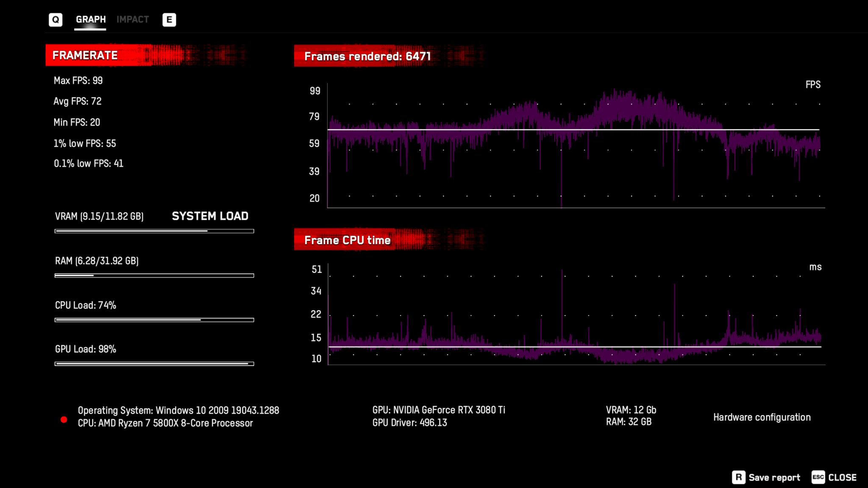The width and height of the screenshot is (868, 488).
Task: Click the red status dot beside hardware info
Action: click(x=64, y=419)
